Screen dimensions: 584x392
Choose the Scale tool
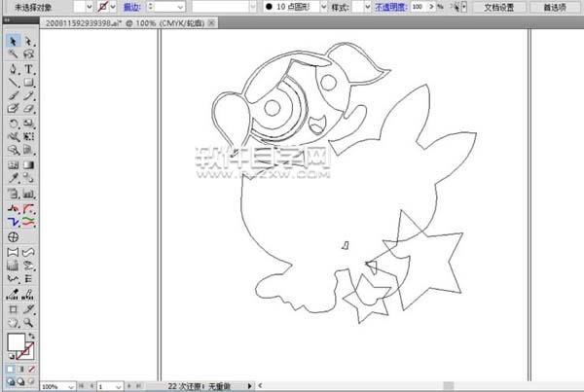(x=28, y=124)
